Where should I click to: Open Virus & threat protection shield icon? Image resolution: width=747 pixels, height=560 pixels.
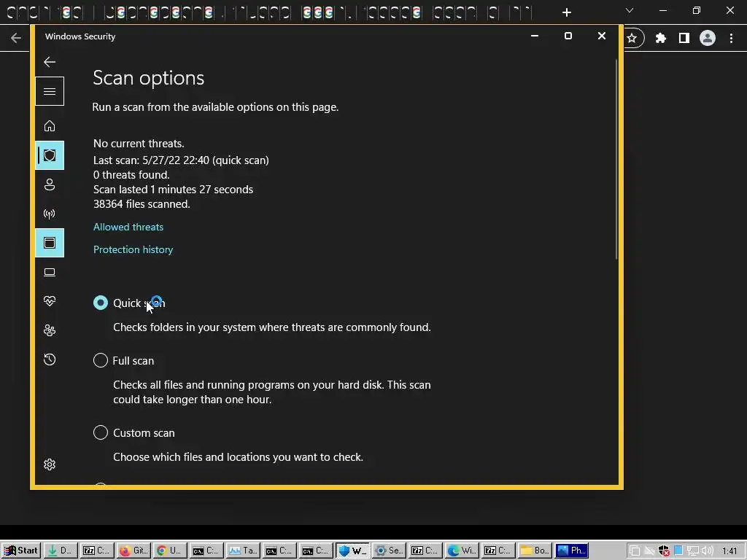50,155
